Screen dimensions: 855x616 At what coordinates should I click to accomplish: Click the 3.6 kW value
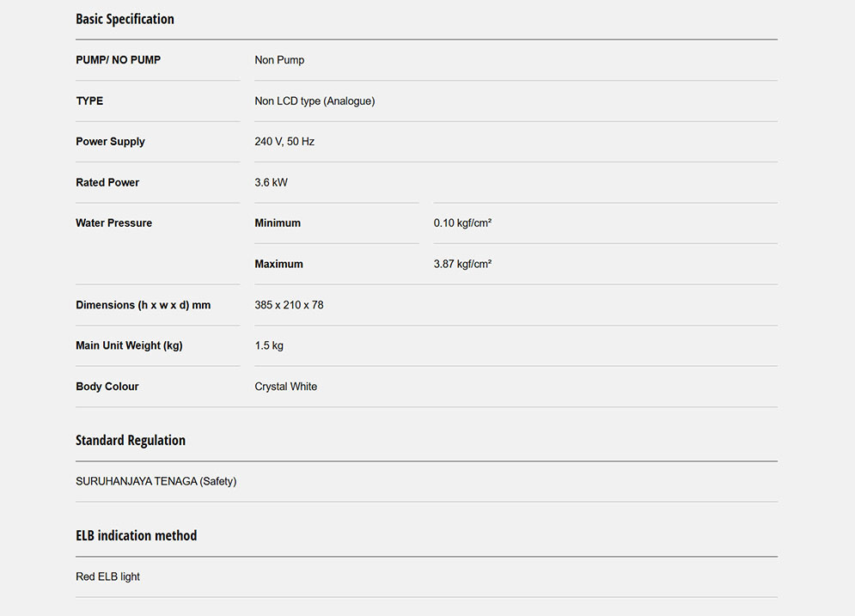pyautogui.click(x=271, y=182)
